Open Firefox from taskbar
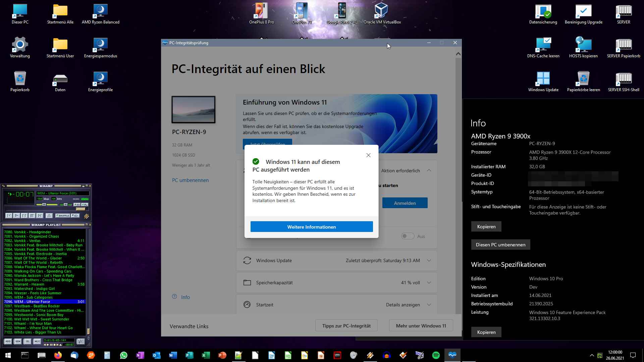644x362 pixels. click(58, 355)
